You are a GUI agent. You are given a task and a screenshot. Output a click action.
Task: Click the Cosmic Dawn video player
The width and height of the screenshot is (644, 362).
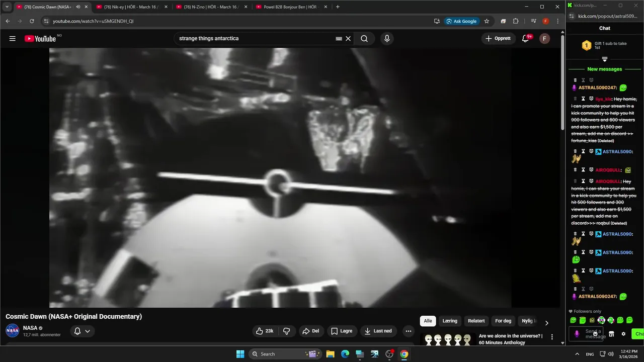[280, 177]
